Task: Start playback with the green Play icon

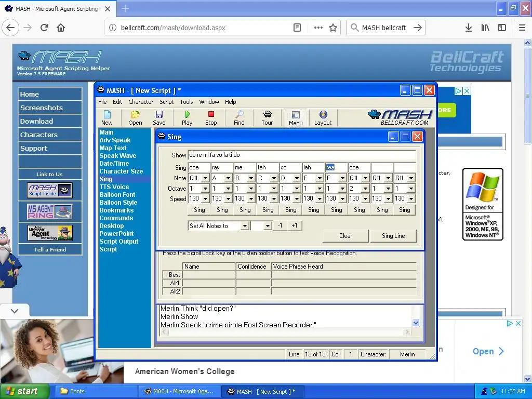Action: 187,117
